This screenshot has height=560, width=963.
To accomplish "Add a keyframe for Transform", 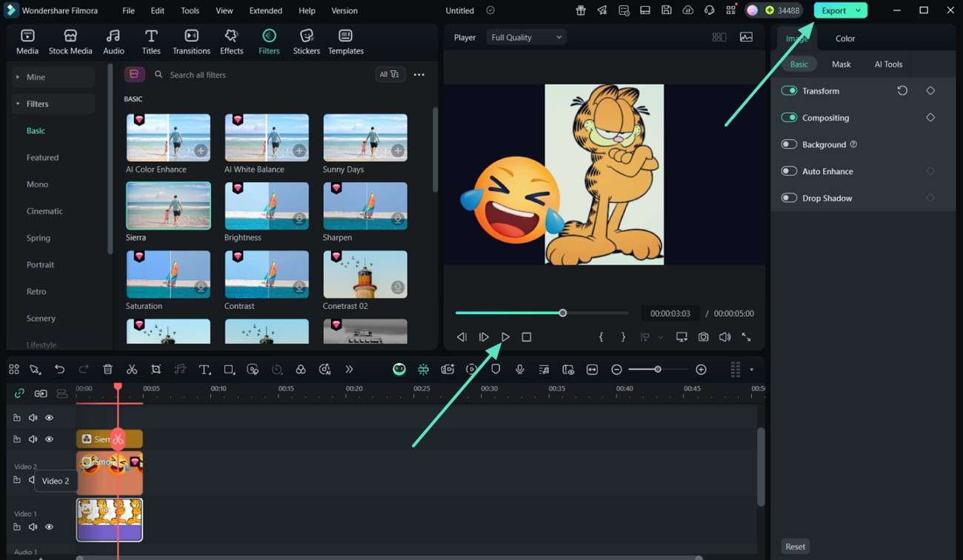I will point(930,90).
